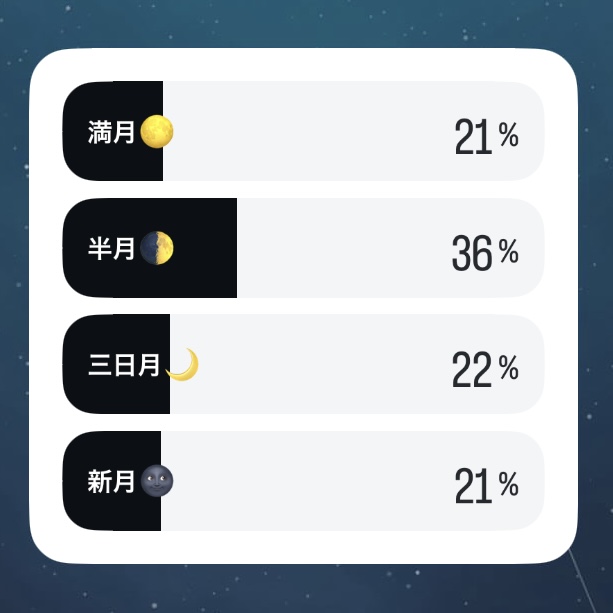Click the black filled bar of 半月

pos(150,248)
